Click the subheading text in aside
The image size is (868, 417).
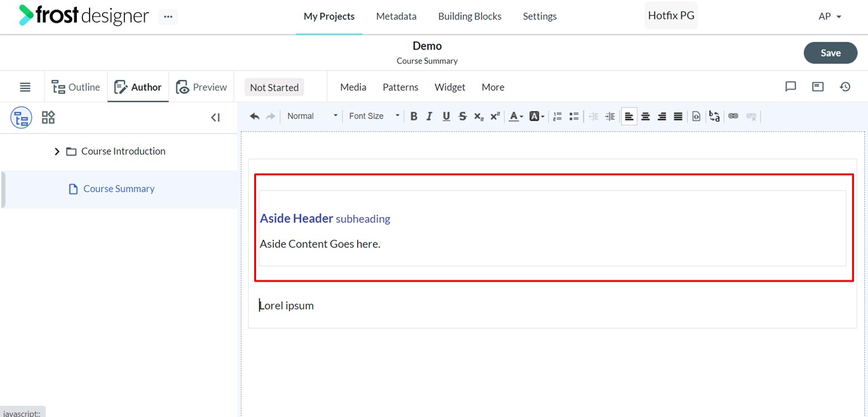363,219
